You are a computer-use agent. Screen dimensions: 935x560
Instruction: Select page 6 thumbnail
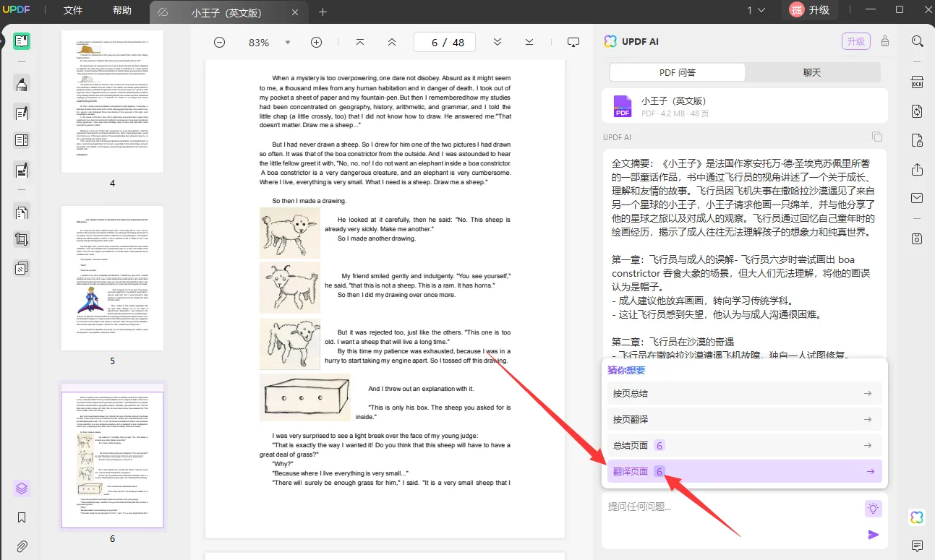pos(112,460)
